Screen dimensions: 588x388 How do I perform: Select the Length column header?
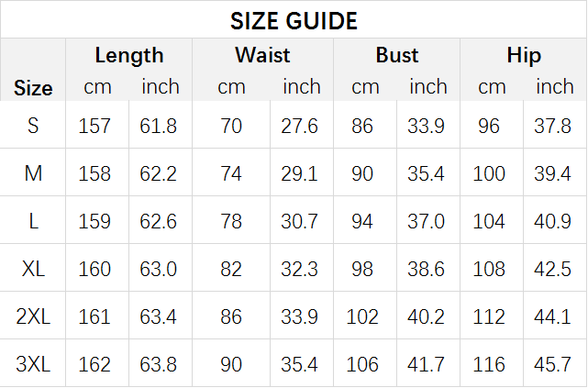pos(129,55)
